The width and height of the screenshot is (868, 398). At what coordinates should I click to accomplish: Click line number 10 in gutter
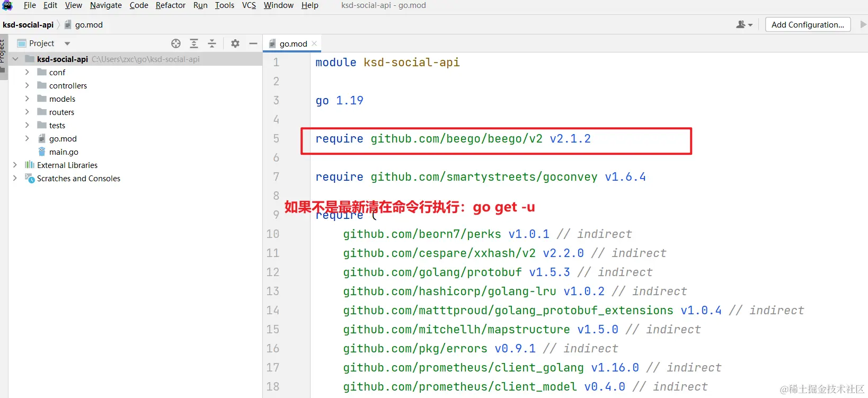(273, 234)
